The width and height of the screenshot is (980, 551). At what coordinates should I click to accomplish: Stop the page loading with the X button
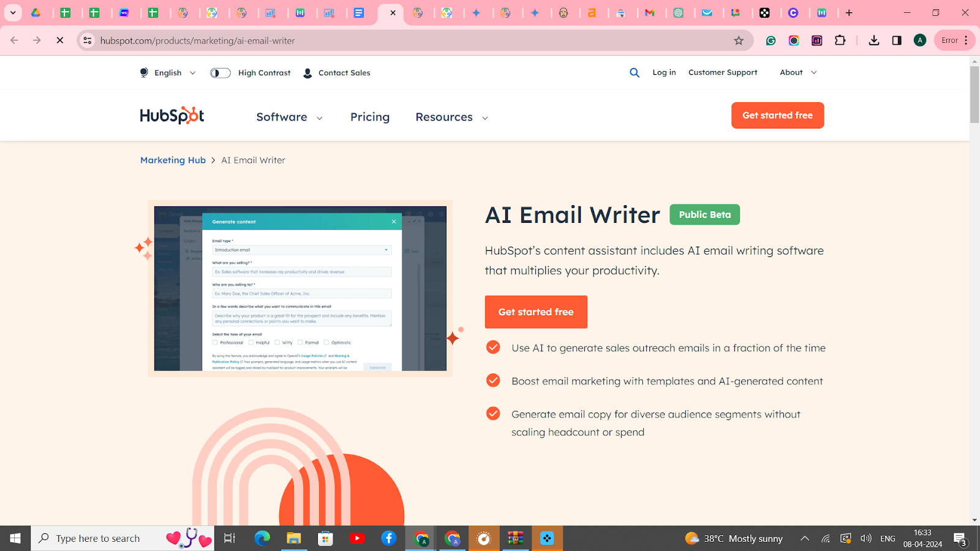tap(59, 40)
